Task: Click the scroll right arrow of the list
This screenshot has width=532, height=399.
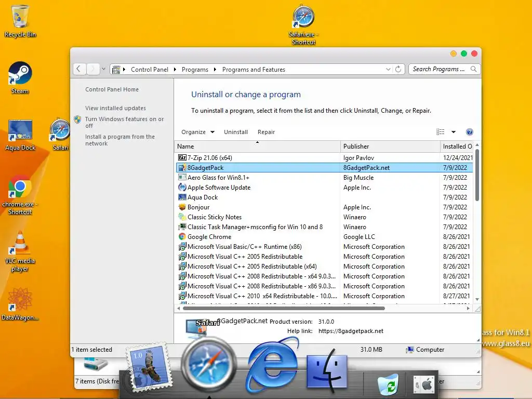Action: click(468, 309)
